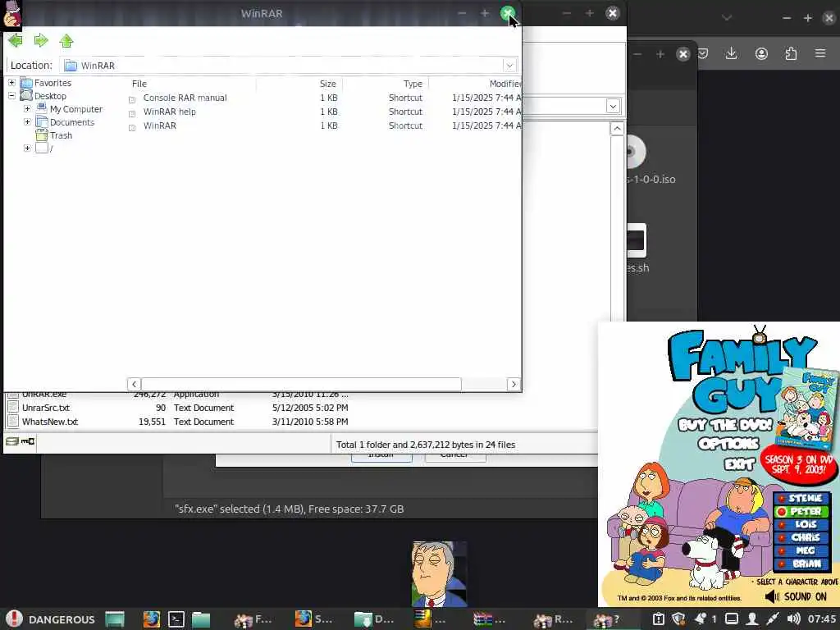Click Buy the DVD! in the Family Guy panel
840x630 pixels.
click(x=725, y=425)
